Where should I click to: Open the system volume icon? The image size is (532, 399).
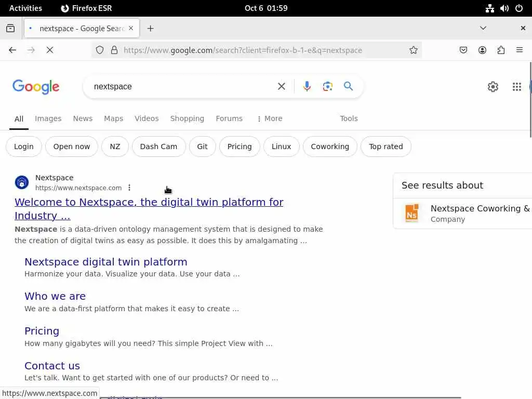click(504, 8)
